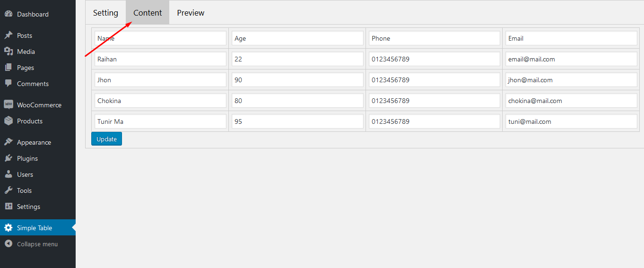The image size is (644, 268).
Task: Click the Phone header field
Action: 434,38
